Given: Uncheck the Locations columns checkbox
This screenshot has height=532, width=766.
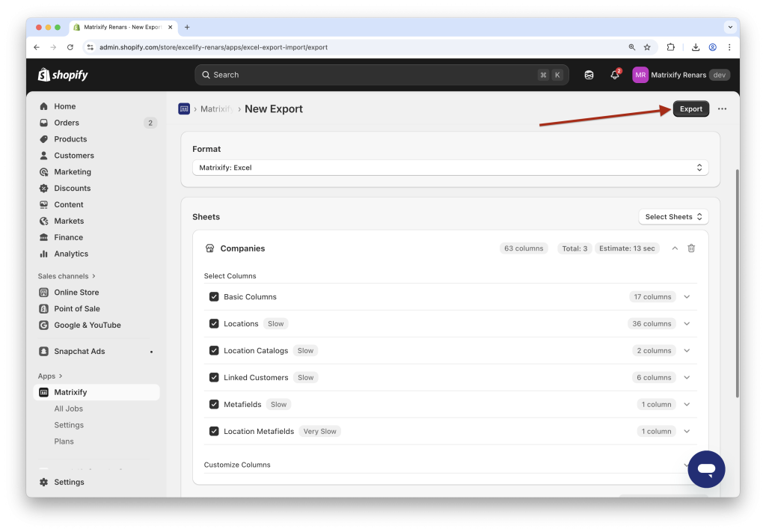Looking at the screenshot, I should [214, 323].
